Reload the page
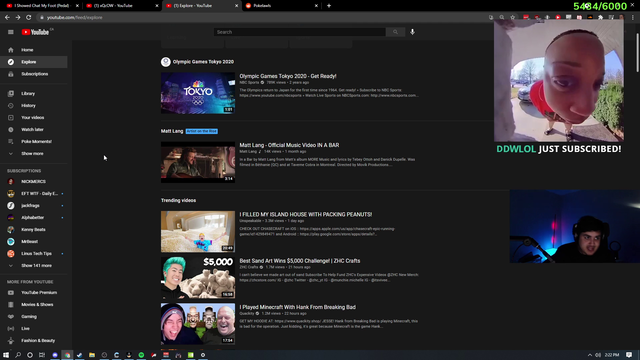Viewport: 640px width, 360px height. click(x=29, y=18)
